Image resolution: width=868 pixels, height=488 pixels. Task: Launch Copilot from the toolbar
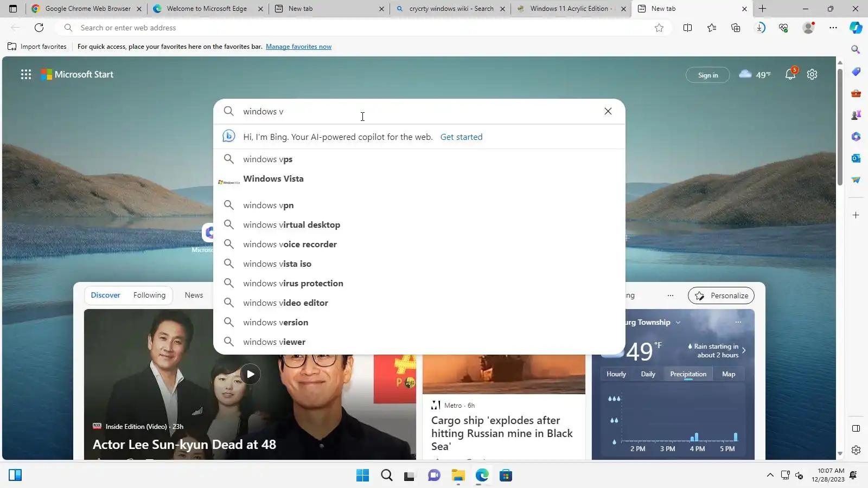pos(856,28)
